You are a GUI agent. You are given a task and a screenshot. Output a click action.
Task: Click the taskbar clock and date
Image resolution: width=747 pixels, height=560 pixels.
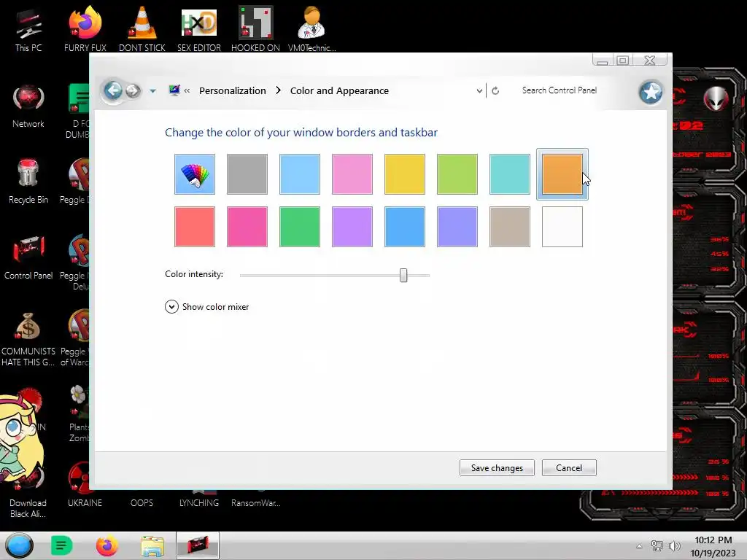(713, 546)
